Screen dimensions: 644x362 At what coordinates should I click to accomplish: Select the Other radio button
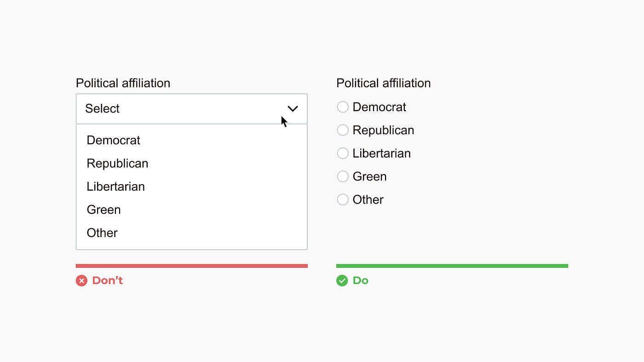[x=343, y=199]
